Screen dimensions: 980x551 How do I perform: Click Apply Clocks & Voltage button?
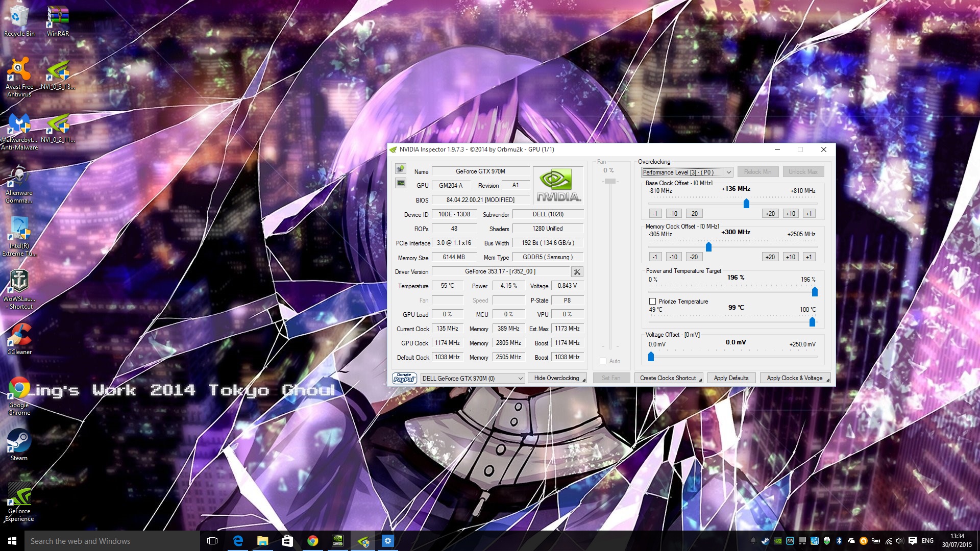[795, 378]
